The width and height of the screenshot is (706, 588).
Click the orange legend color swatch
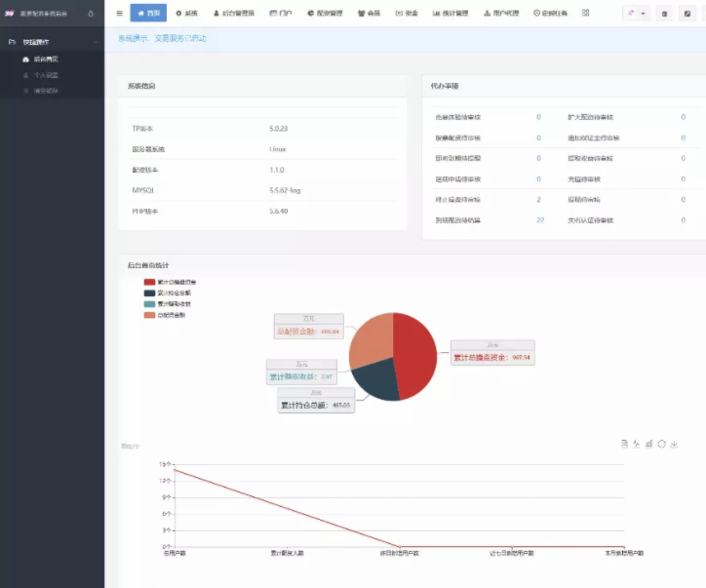[149, 314]
